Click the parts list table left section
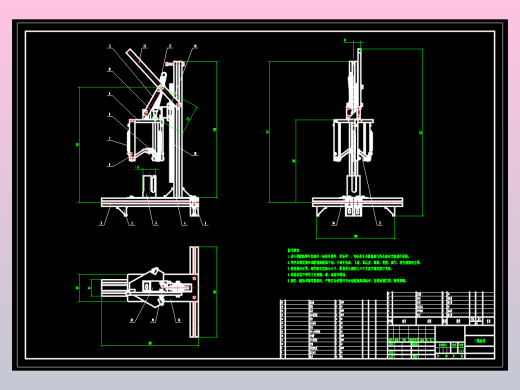520x390 pixels. pyautogui.click(x=333, y=329)
